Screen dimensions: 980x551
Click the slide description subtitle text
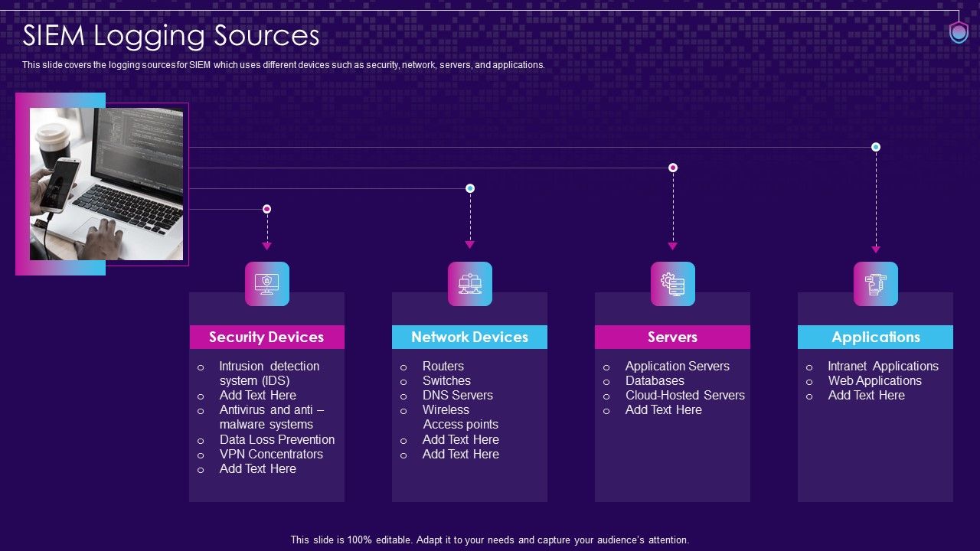(283, 65)
